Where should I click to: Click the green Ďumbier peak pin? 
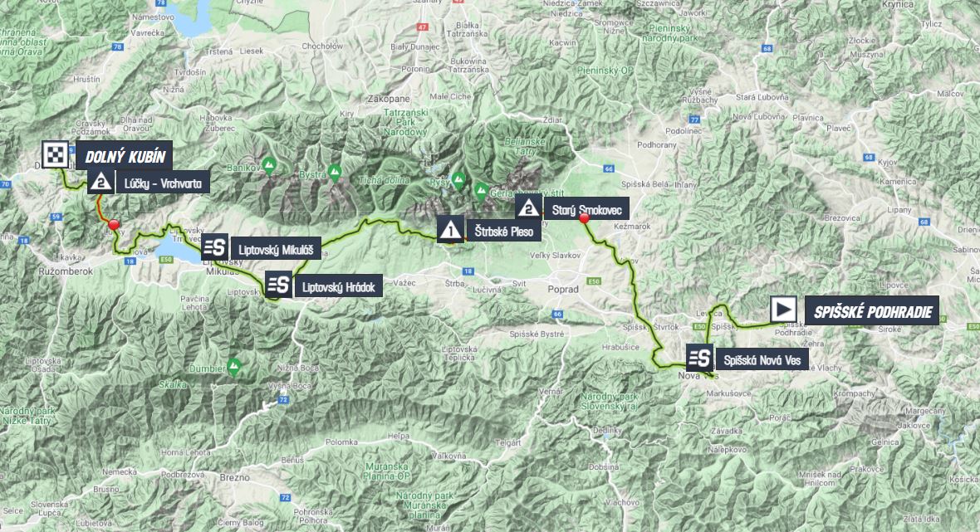tap(234, 367)
